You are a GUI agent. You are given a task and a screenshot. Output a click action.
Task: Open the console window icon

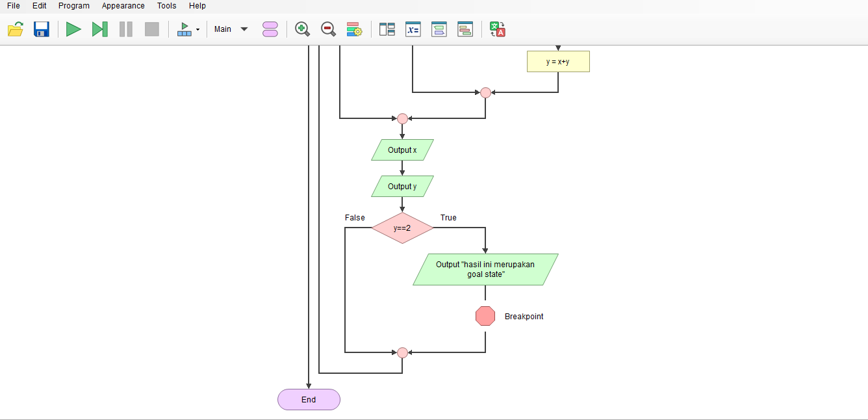click(x=439, y=29)
